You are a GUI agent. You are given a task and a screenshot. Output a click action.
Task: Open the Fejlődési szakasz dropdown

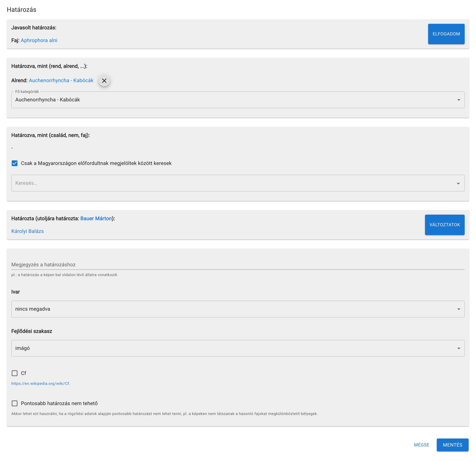238,348
